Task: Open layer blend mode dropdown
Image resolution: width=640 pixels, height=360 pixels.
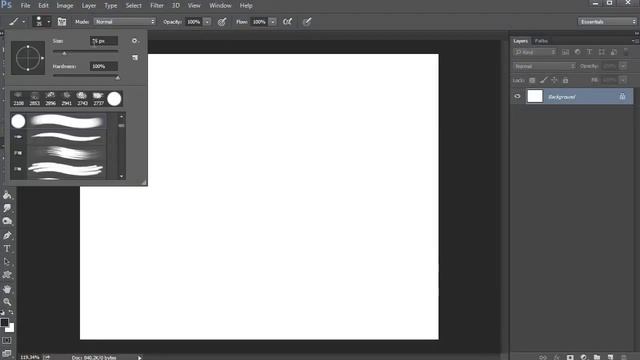Action: pos(544,66)
